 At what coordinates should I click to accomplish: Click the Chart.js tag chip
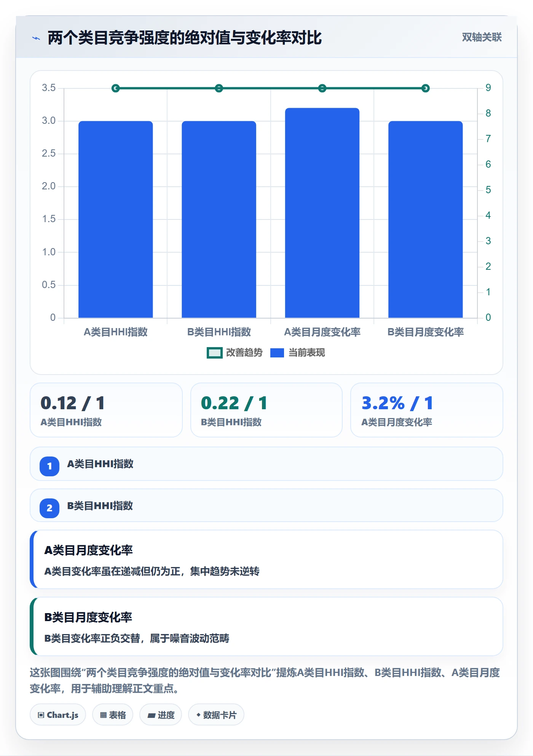click(x=58, y=714)
